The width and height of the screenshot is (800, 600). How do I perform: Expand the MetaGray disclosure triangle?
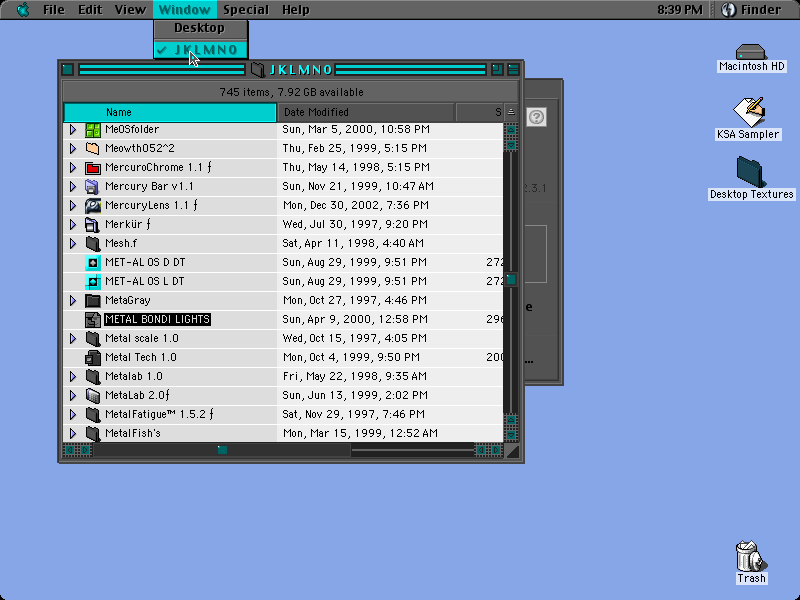click(x=73, y=301)
